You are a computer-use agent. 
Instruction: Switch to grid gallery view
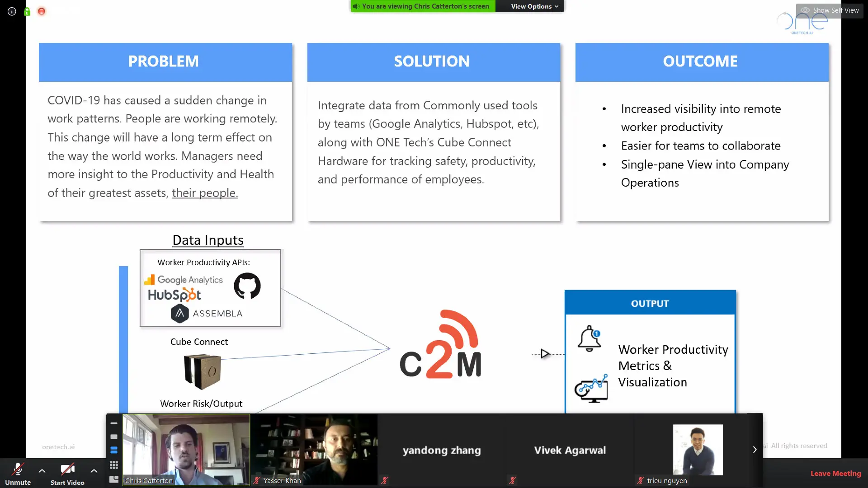114,465
